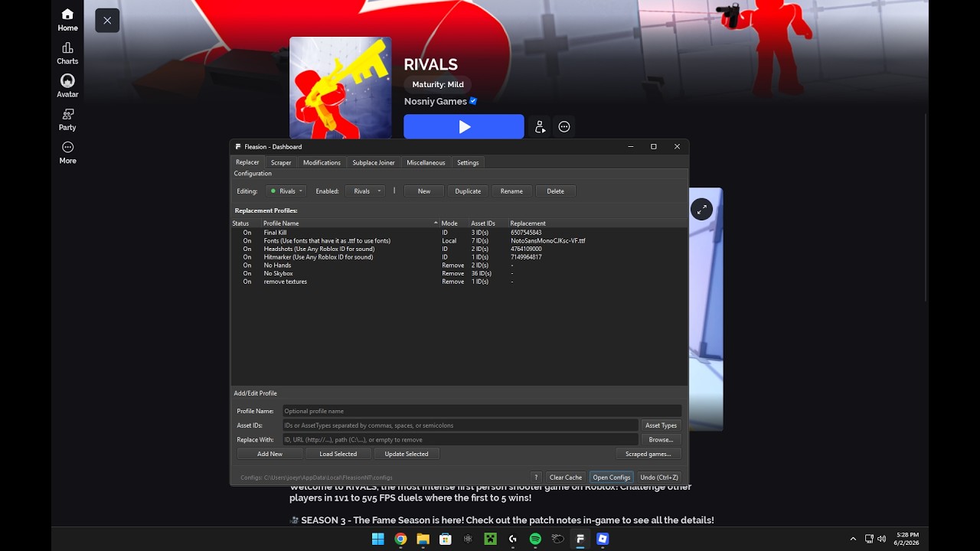This screenshot has height=551, width=980.
Task: Click the Rename configuration button
Action: click(x=511, y=191)
